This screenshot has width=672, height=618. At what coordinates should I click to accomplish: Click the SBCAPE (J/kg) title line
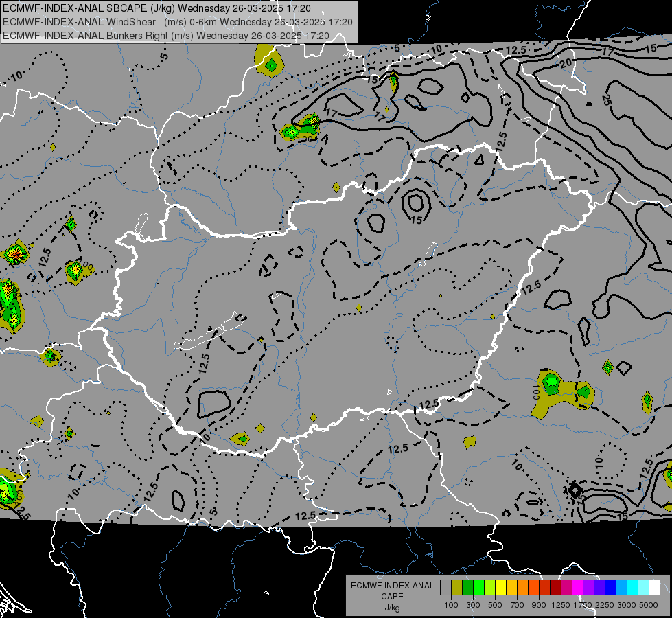tap(157, 8)
